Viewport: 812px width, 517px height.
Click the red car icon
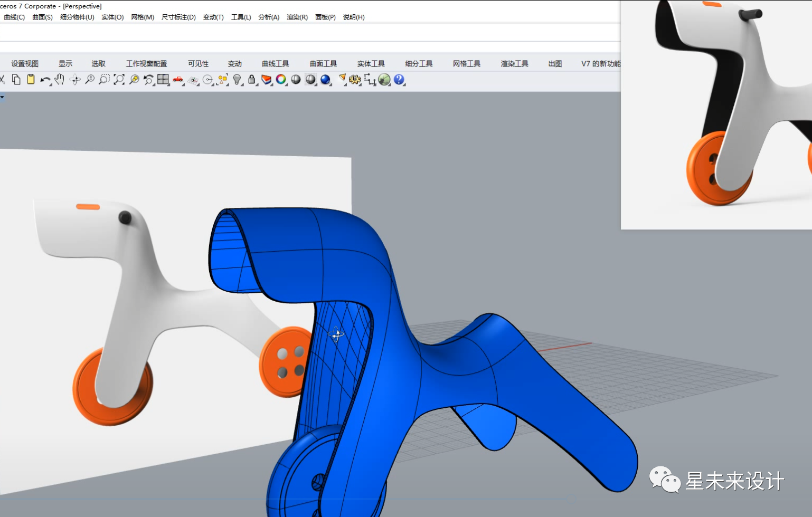coord(178,80)
